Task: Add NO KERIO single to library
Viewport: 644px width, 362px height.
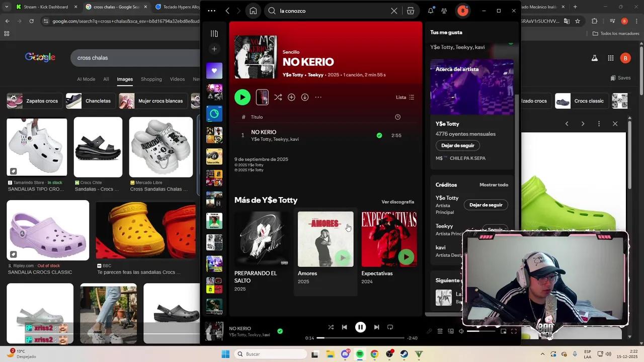Action: click(x=291, y=97)
